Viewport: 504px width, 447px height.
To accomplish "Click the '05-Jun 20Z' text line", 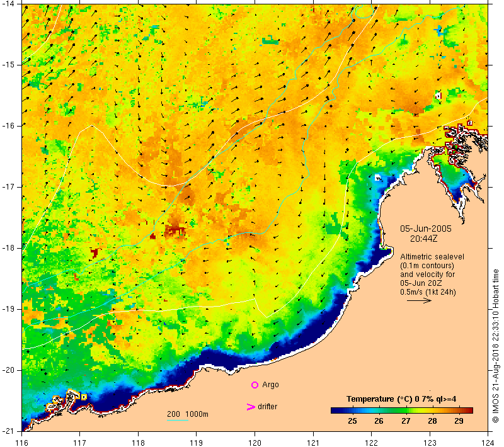I will click(x=421, y=283).
